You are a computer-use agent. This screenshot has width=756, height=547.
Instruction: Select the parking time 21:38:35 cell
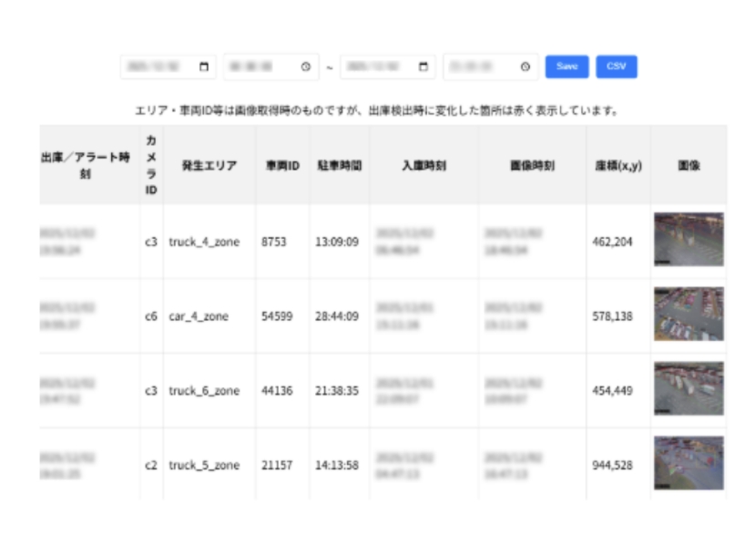pyautogui.click(x=337, y=391)
